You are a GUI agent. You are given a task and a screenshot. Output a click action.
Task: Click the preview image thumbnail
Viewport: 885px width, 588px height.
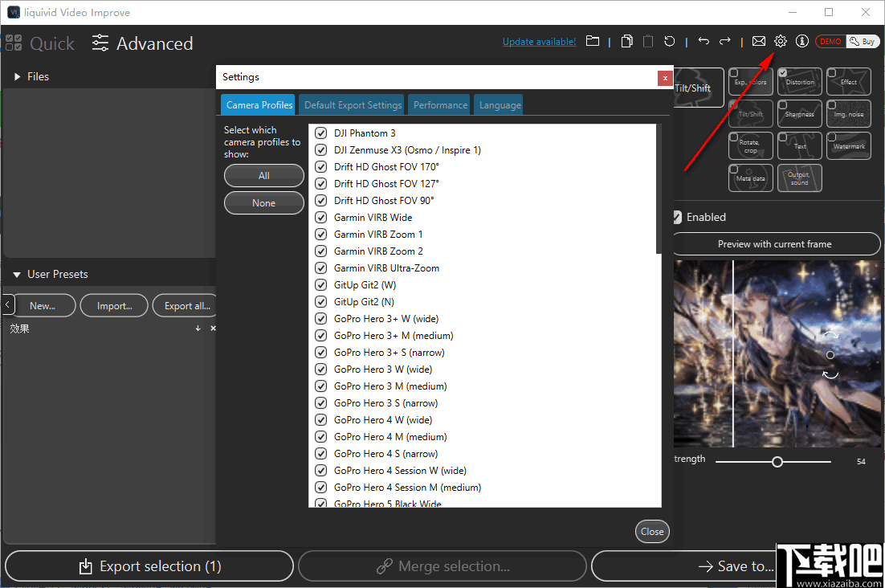pos(777,353)
